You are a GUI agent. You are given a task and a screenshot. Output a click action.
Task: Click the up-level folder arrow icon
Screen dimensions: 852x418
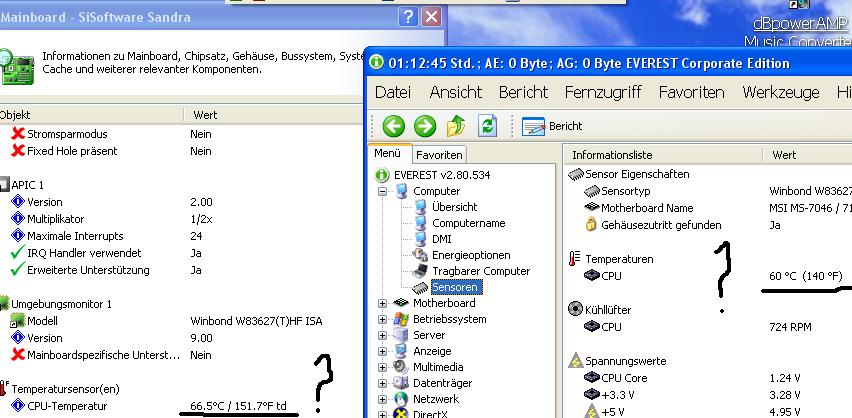456,126
